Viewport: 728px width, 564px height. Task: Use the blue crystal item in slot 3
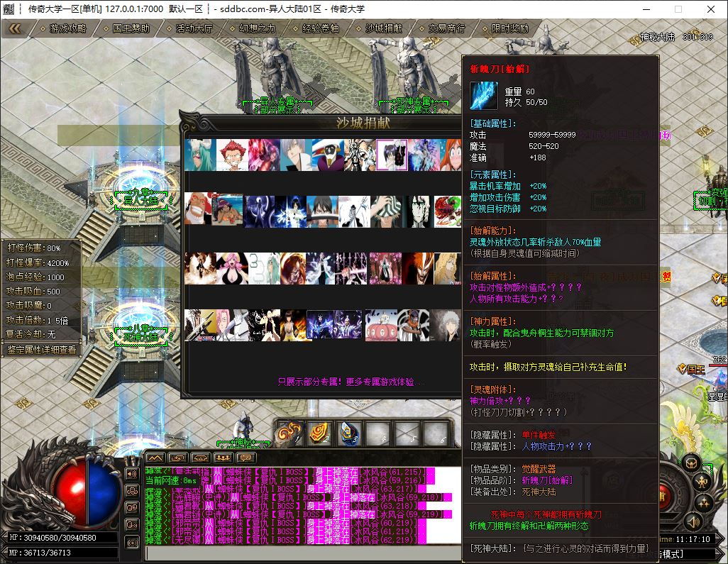[x=348, y=434]
